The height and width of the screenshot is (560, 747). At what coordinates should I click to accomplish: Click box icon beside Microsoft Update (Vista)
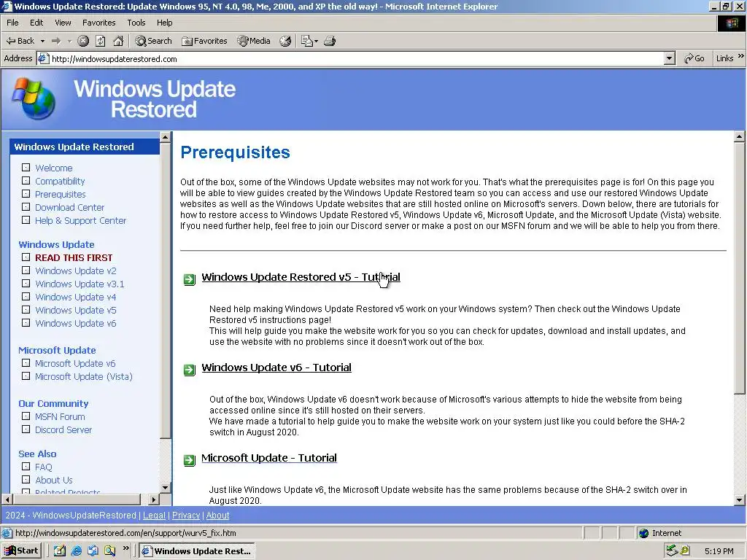click(26, 376)
